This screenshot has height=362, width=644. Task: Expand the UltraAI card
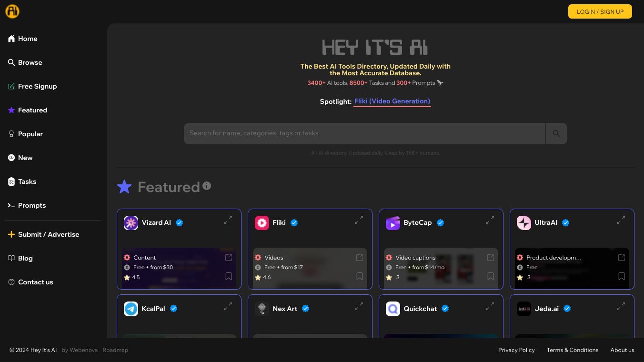[x=621, y=220]
